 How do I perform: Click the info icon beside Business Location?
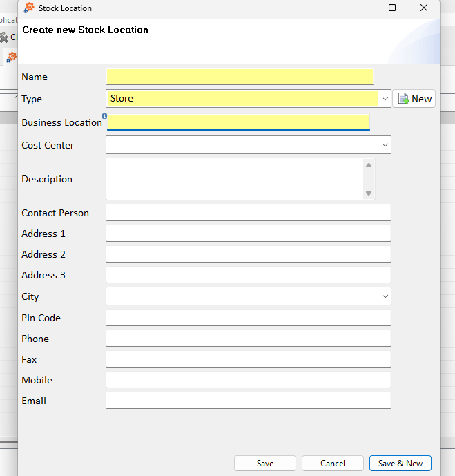click(104, 116)
